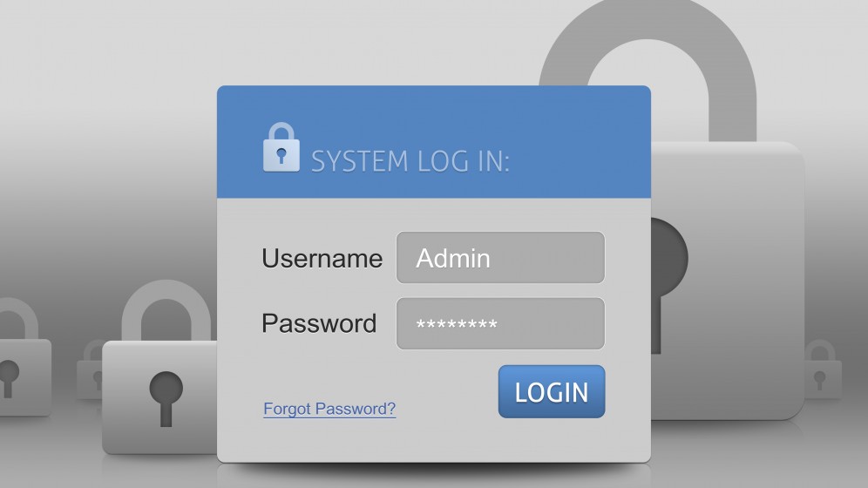Click the body of the large background padlock

tap(728, 281)
